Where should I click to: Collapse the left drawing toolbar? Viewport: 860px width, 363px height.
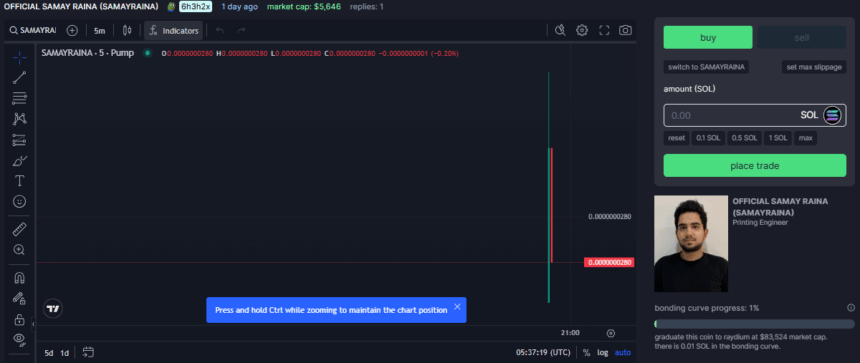[33, 325]
